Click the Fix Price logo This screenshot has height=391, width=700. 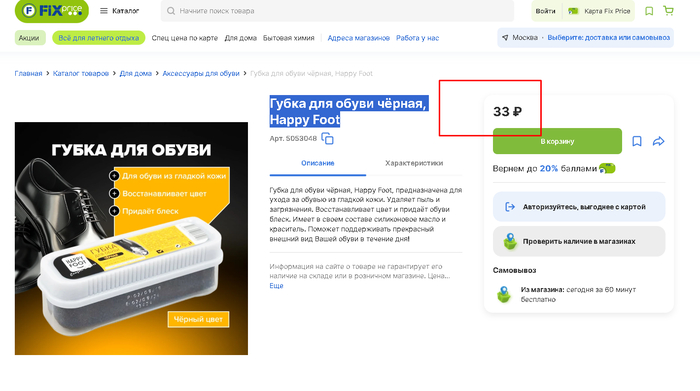[x=52, y=11]
